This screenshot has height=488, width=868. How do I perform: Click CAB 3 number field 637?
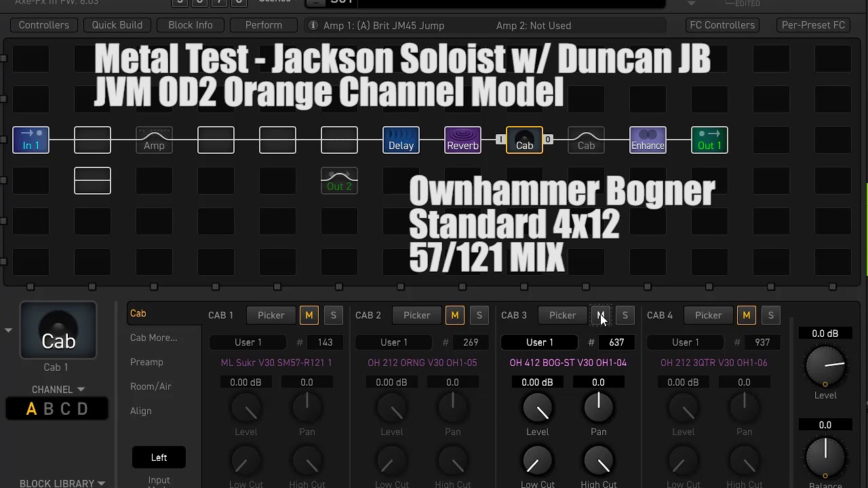coord(616,342)
